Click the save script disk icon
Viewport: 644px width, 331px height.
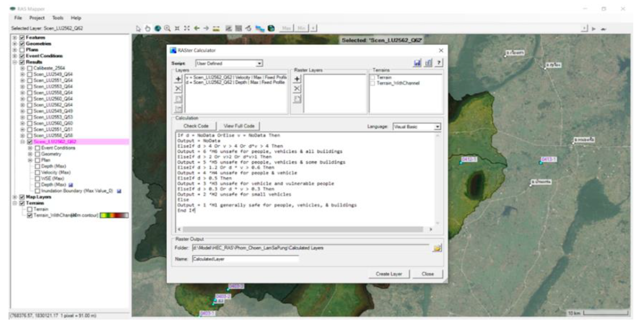pyautogui.click(x=417, y=63)
